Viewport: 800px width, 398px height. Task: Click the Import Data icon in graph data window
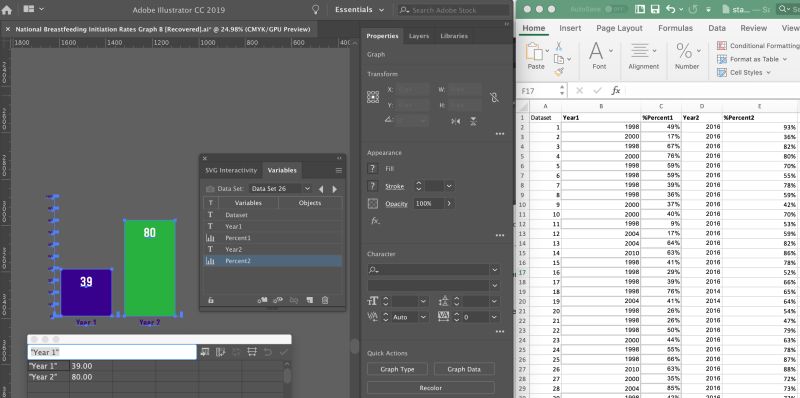205,352
